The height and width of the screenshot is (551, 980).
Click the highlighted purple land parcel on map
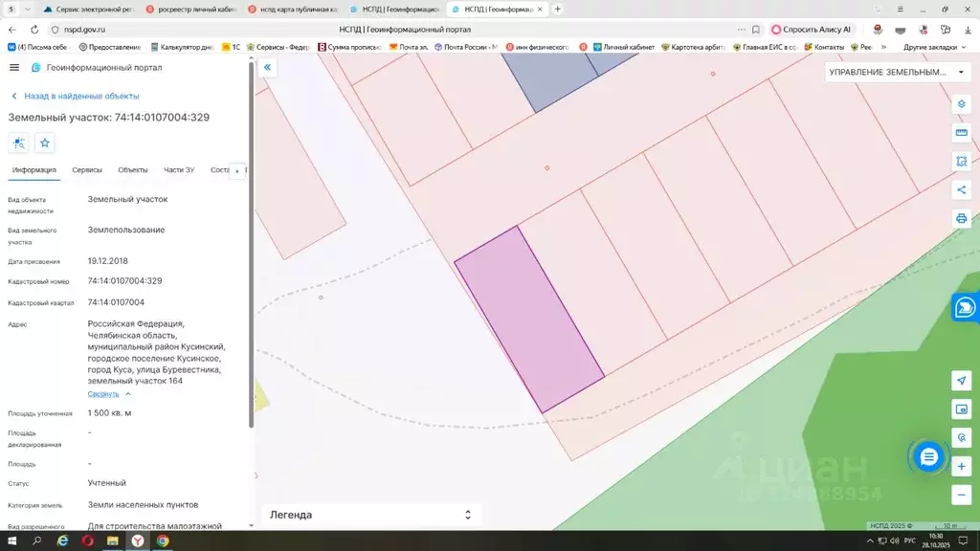(529, 320)
